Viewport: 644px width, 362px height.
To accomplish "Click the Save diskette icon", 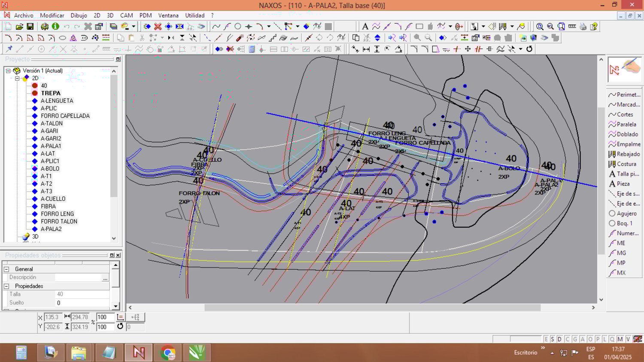I will [30, 27].
